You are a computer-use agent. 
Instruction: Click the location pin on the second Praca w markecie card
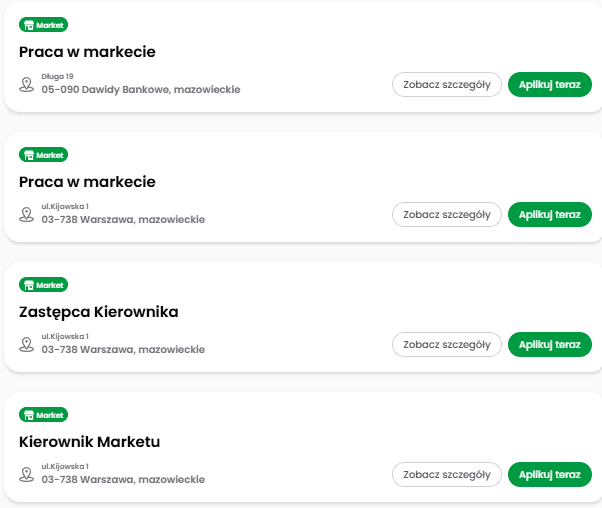(27, 214)
